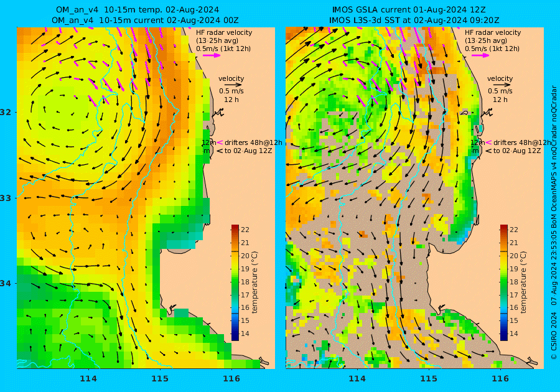
Task: Click the 'OM_an_v4 10-15m current 02-Aug-2024 00Z' title
Action: point(145,21)
